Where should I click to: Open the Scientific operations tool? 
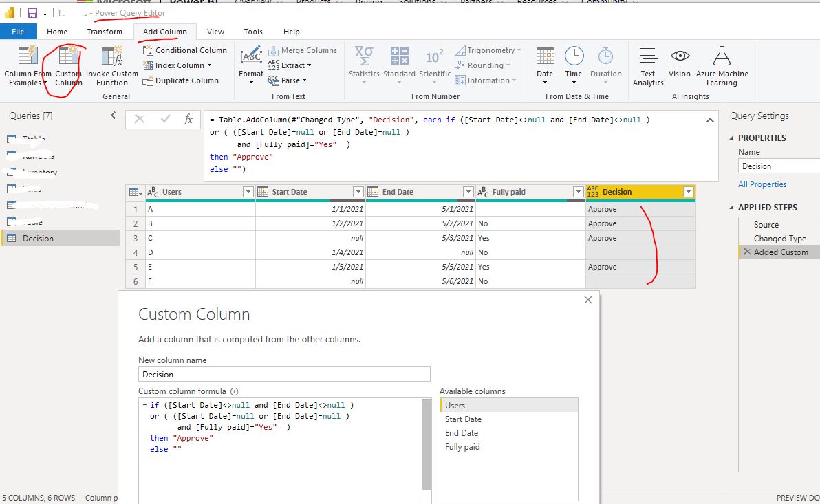[x=435, y=65]
